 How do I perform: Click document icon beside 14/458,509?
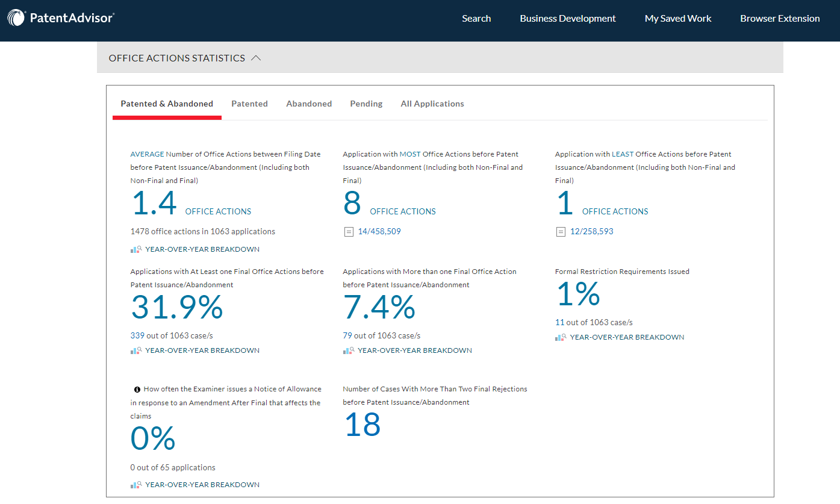click(x=349, y=232)
